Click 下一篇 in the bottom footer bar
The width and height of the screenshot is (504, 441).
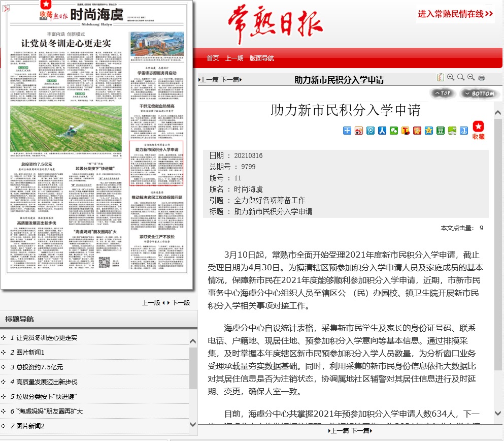[361, 431]
